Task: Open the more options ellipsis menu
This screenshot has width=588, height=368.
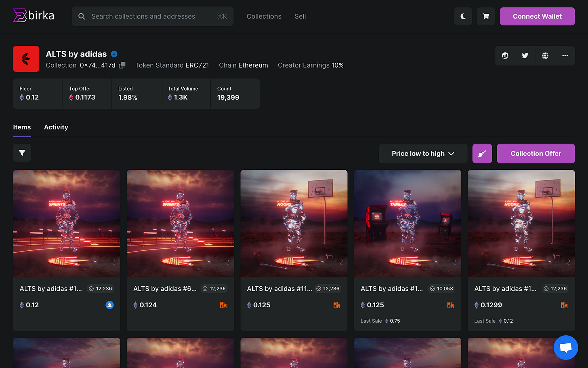Action: 565,56
